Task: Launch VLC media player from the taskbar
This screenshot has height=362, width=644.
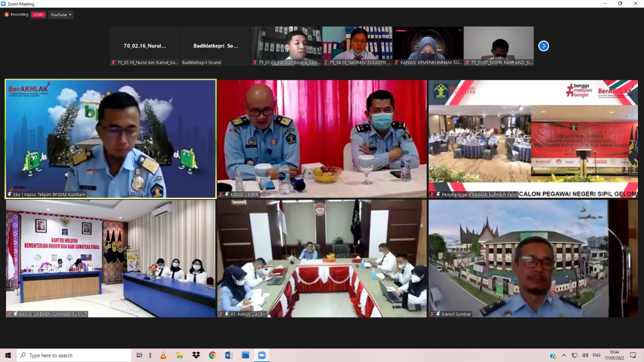Action: (x=163, y=355)
